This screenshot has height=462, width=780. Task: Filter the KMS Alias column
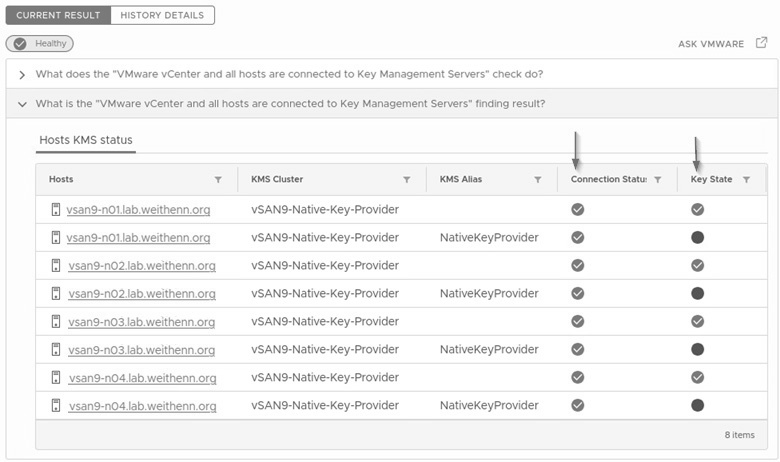538,180
